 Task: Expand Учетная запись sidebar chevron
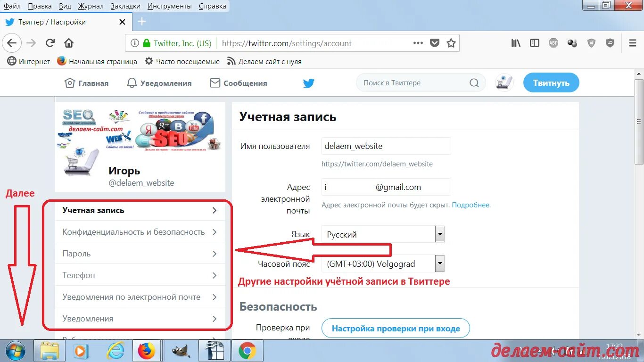215,211
